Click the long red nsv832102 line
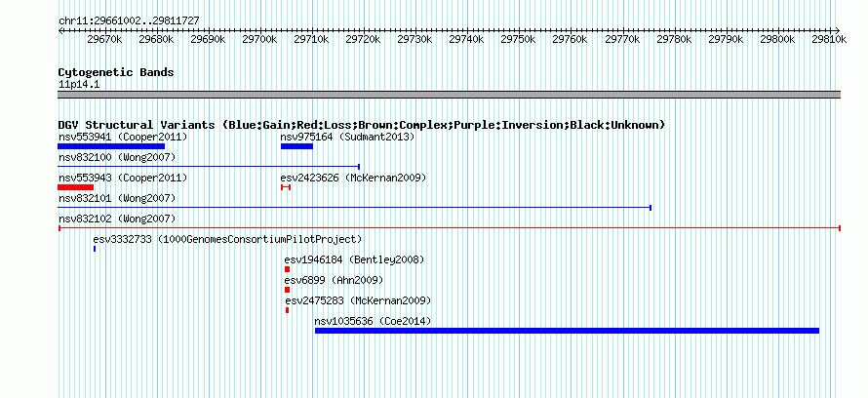 pos(450,227)
